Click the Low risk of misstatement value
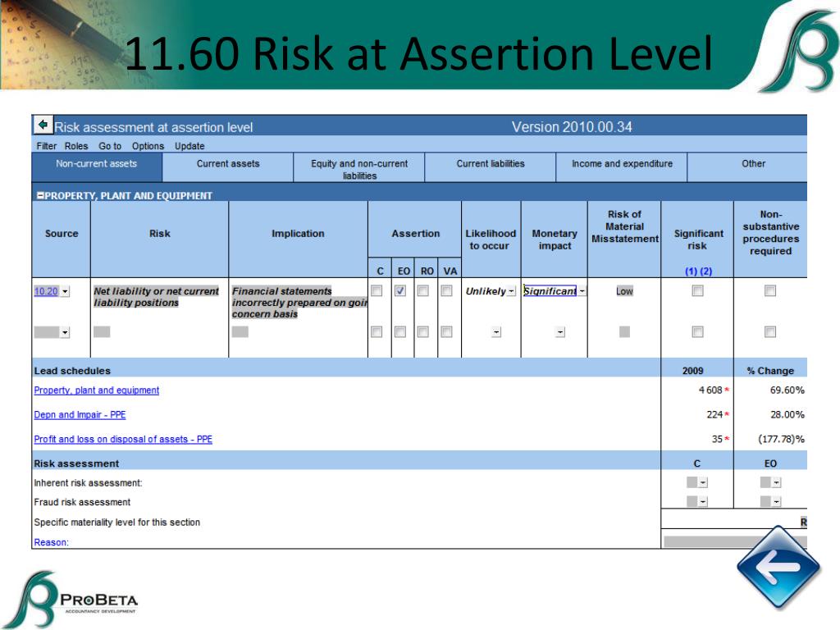 point(624,291)
